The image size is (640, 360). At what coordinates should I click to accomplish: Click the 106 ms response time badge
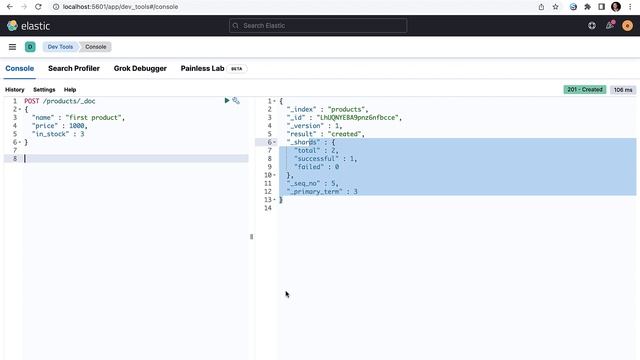(x=623, y=90)
